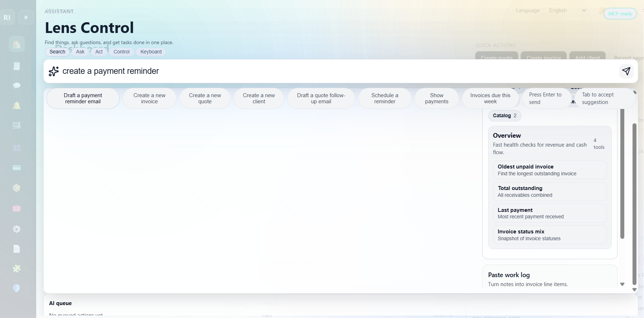Choose Create a new client suggestion
This screenshot has height=318, width=644.
[259, 98]
